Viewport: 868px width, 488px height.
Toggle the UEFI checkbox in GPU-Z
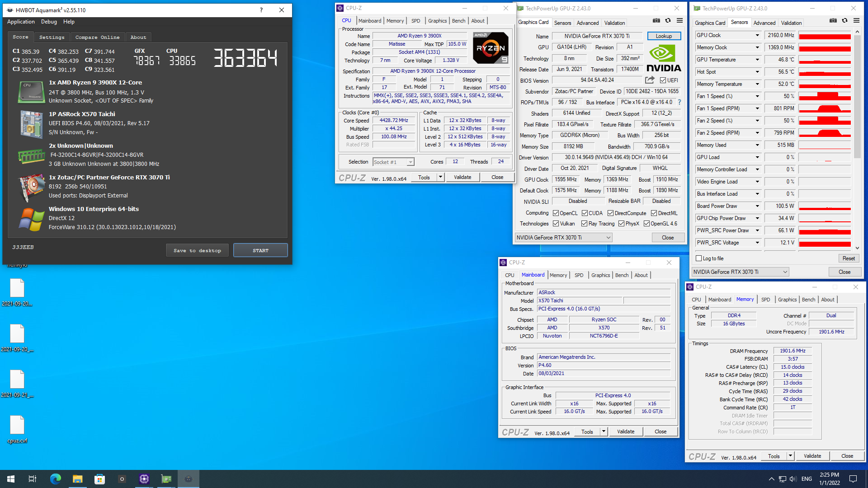(663, 80)
